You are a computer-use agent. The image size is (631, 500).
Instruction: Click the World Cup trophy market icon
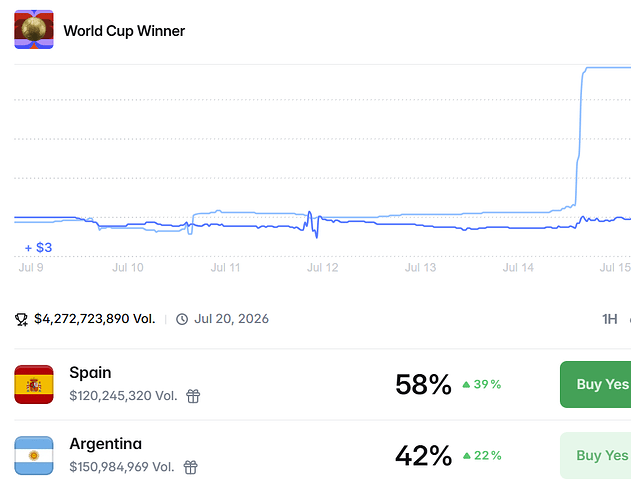pos(34,29)
